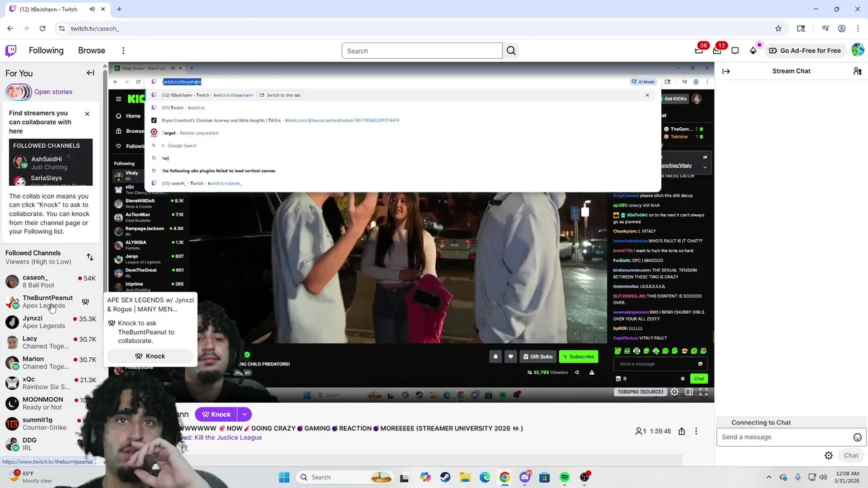Toggle theatre mode in video player
This screenshot has height=488, width=868.
[x=689, y=392]
